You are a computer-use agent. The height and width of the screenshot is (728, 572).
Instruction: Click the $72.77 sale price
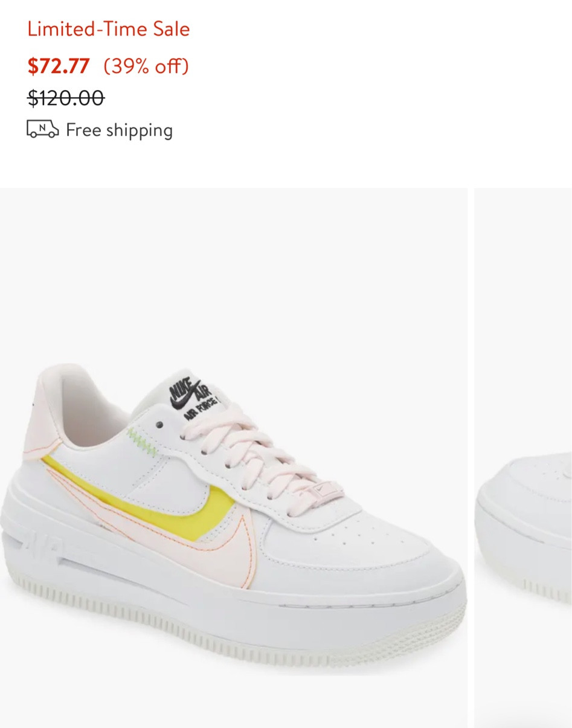point(59,66)
